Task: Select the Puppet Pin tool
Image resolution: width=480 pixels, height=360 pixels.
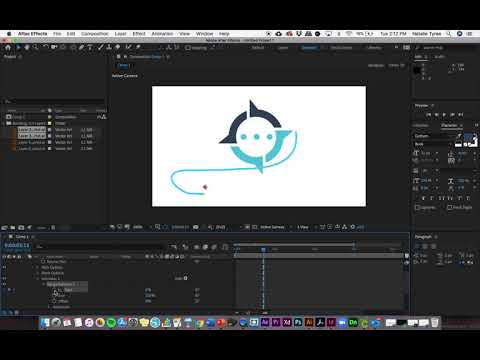Action: click(138, 48)
